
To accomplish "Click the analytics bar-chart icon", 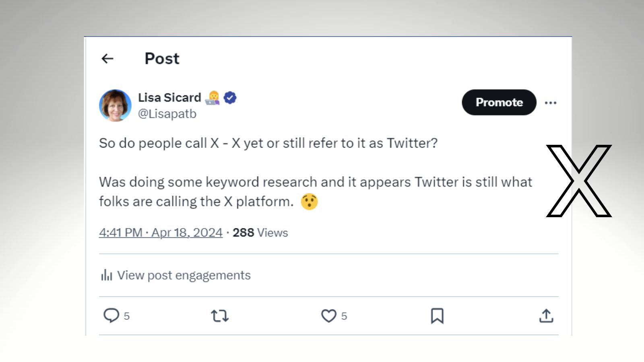I will point(106,275).
